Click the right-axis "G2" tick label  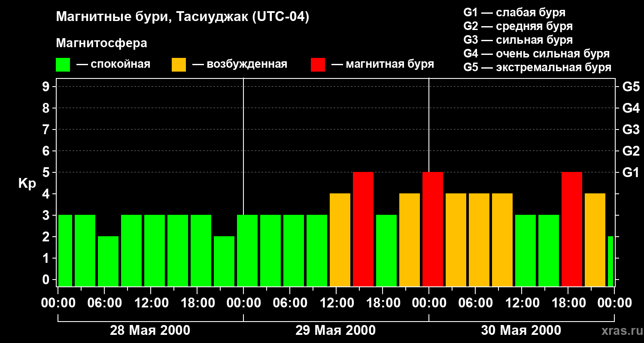[x=631, y=151]
